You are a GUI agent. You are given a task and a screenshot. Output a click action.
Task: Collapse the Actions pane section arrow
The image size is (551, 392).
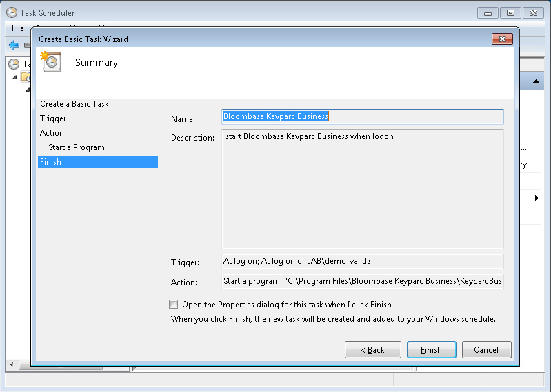point(536,81)
